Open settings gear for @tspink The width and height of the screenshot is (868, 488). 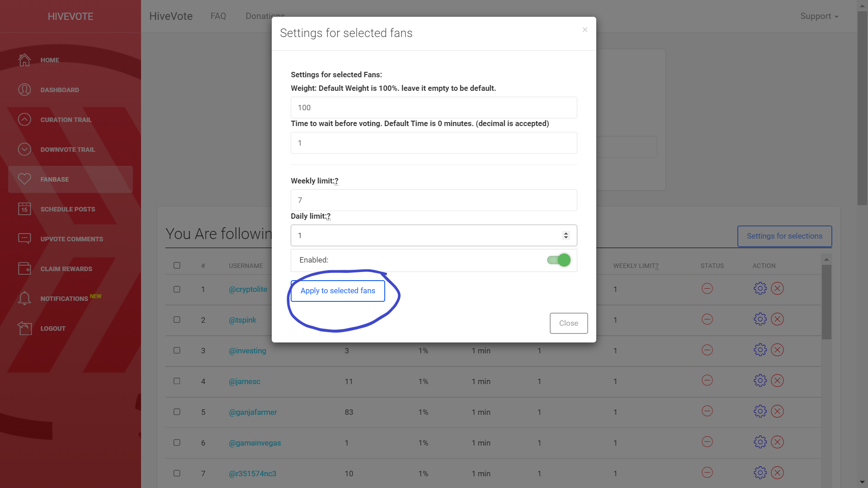(x=760, y=319)
